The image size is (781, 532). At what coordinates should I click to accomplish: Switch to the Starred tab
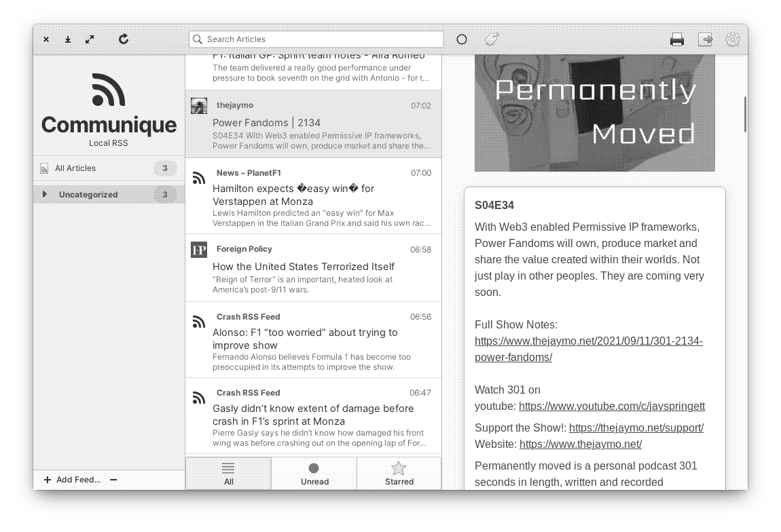tap(399, 473)
